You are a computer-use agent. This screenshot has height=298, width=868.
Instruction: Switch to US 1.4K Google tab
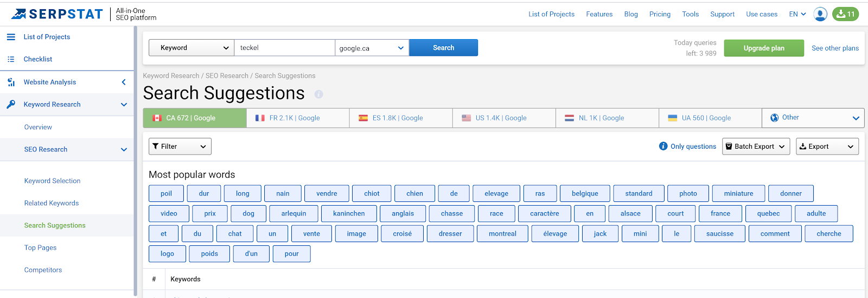[504, 118]
